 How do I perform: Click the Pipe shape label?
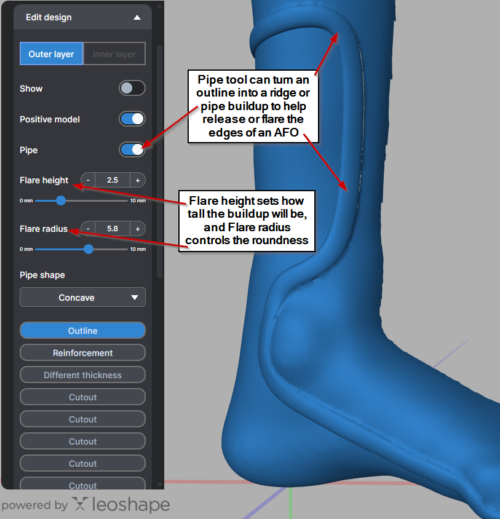point(42,275)
